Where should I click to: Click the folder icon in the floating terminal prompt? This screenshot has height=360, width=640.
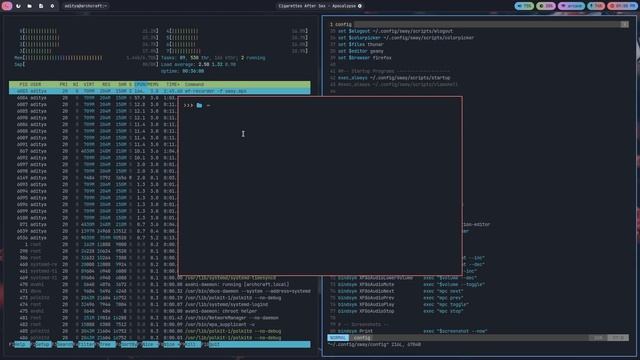point(199,105)
